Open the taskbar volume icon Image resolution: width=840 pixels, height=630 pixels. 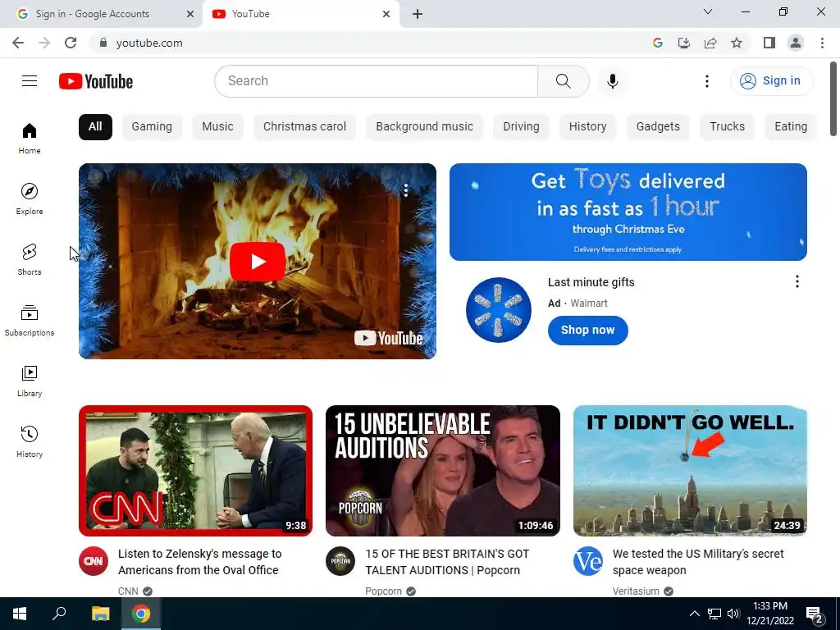[733, 614]
